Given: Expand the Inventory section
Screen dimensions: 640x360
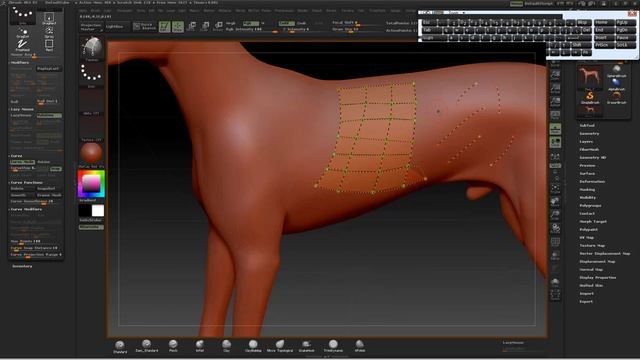Looking at the screenshot, I should [22, 266].
